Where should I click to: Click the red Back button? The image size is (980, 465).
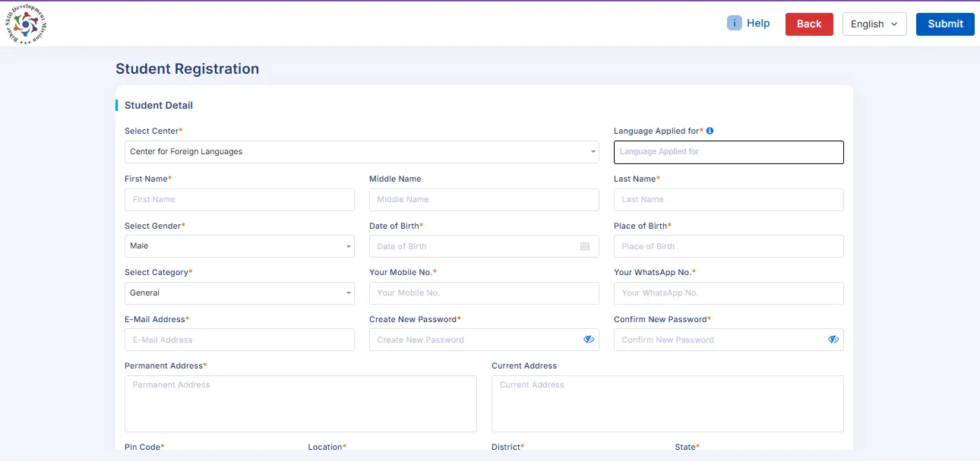(809, 24)
